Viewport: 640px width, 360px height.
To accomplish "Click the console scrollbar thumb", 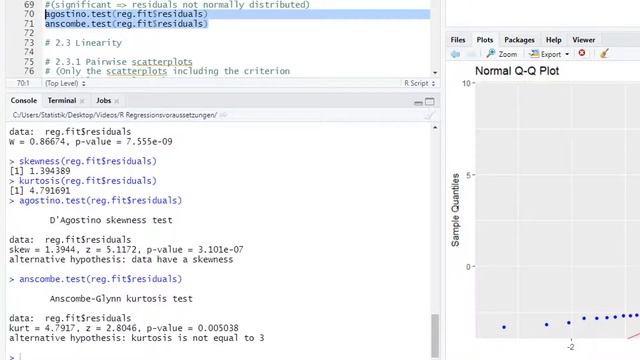I will coord(435,336).
